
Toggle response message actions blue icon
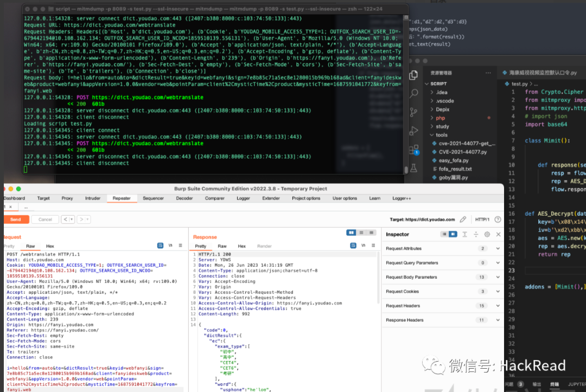point(353,246)
